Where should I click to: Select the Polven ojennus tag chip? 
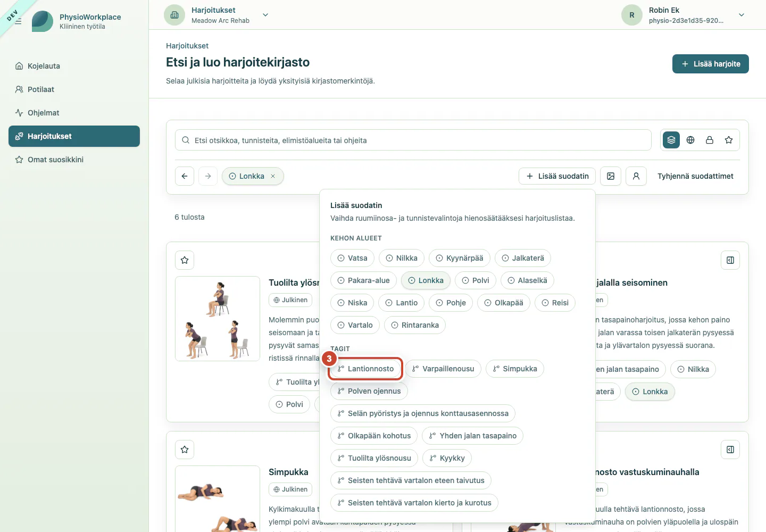tap(369, 391)
